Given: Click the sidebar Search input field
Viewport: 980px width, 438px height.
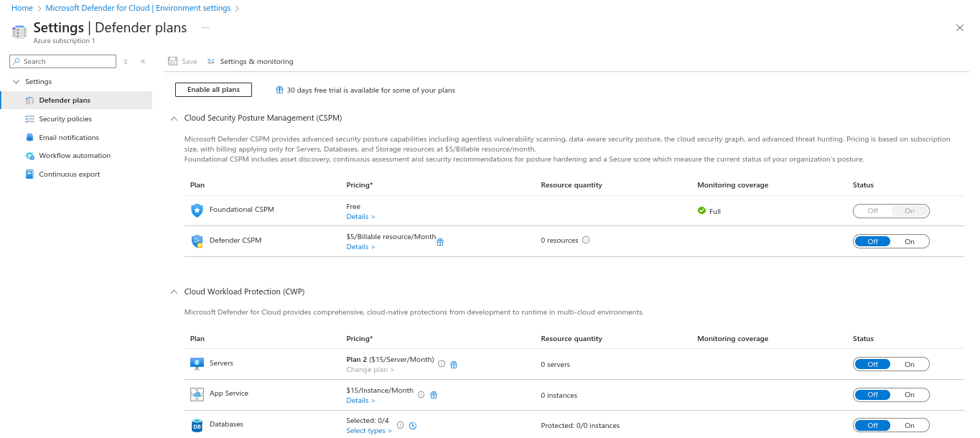Looking at the screenshot, I should [x=62, y=62].
